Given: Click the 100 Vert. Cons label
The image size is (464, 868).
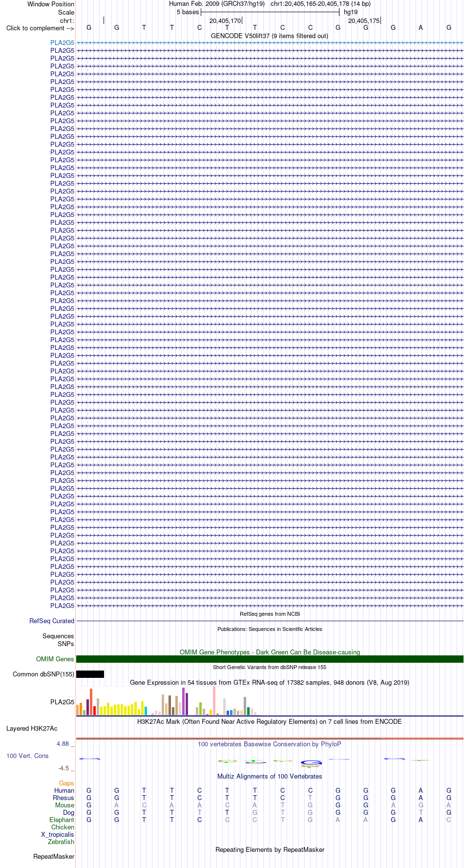Looking at the screenshot, I should coord(27,756).
